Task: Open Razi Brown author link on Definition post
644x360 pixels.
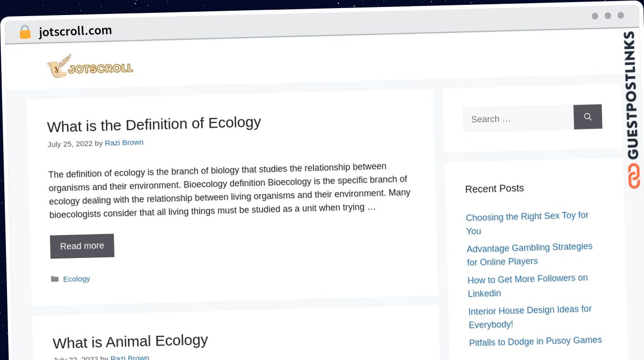Action: tap(124, 143)
